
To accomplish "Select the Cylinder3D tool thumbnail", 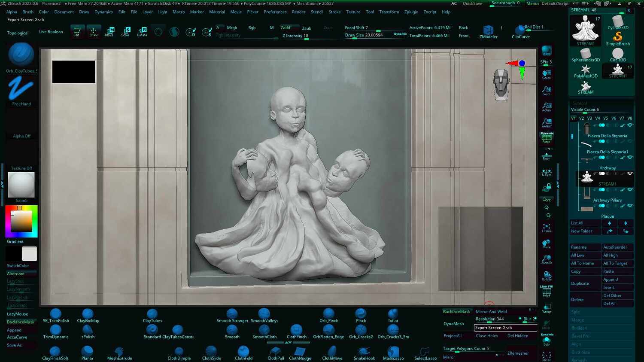I will [618, 21].
